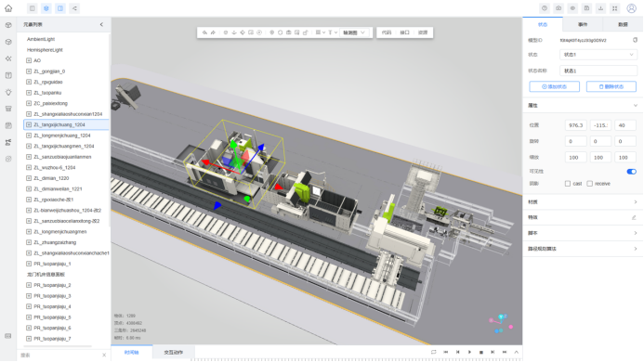This screenshot has width=644, height=362.
Task: Switch to the 交互动作 tab
Action: coord(174,353)
